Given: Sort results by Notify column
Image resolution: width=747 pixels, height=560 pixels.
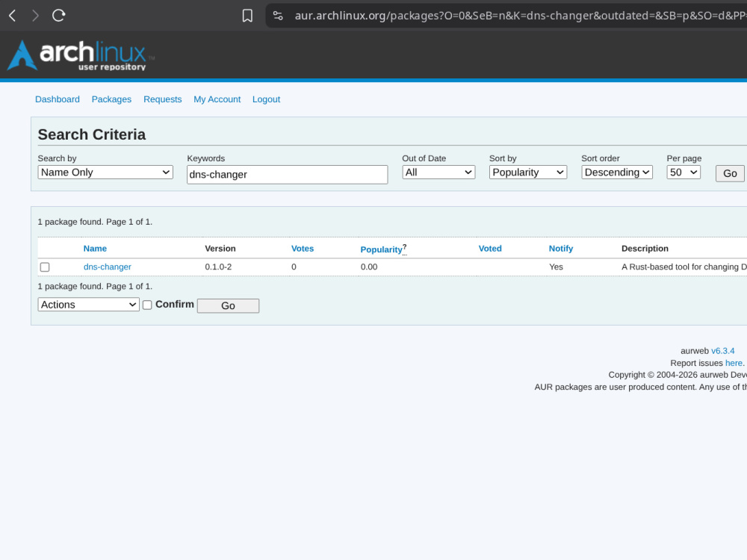Looking at the screenshot, I should (x=561, y=249).
